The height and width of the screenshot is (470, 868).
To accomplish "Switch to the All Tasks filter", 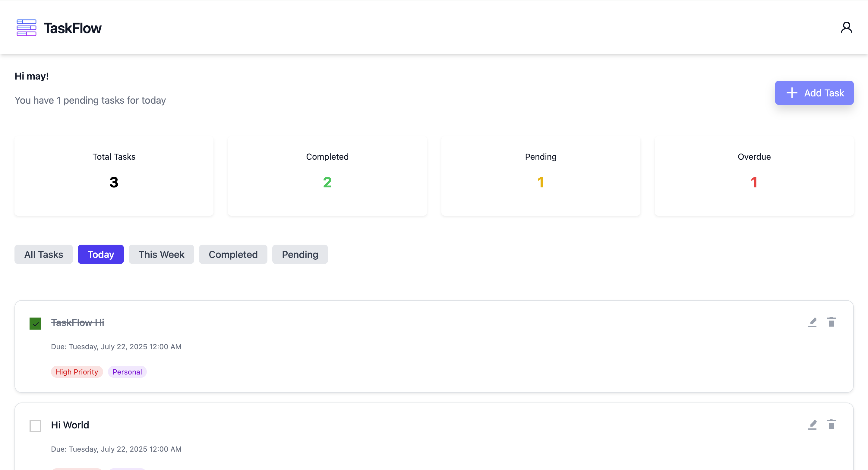I will click(43, 254).
